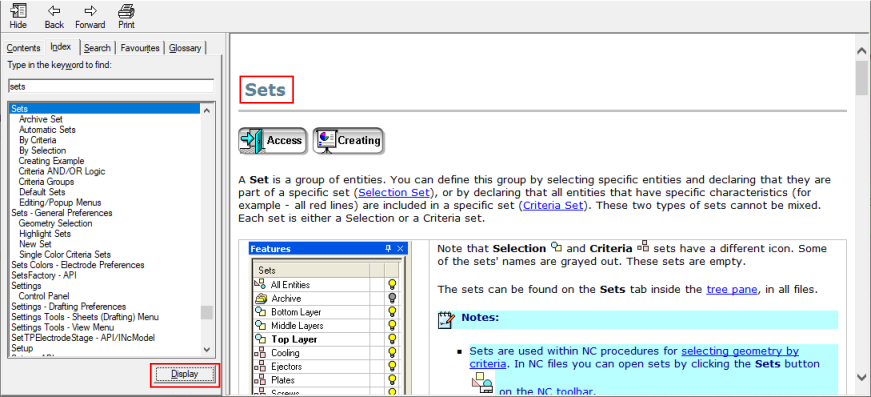
Task: Go Back using toolbar arrow
Action: (x=54, y=16)
